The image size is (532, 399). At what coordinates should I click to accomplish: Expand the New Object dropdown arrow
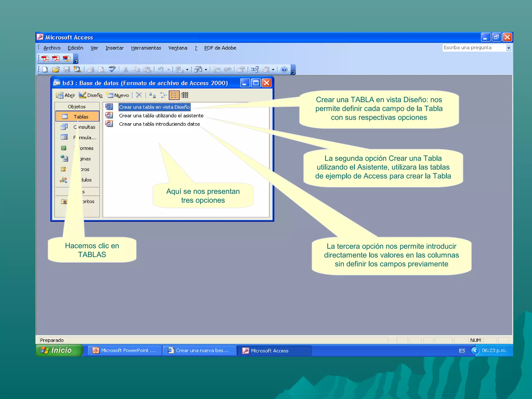point(273,70)
